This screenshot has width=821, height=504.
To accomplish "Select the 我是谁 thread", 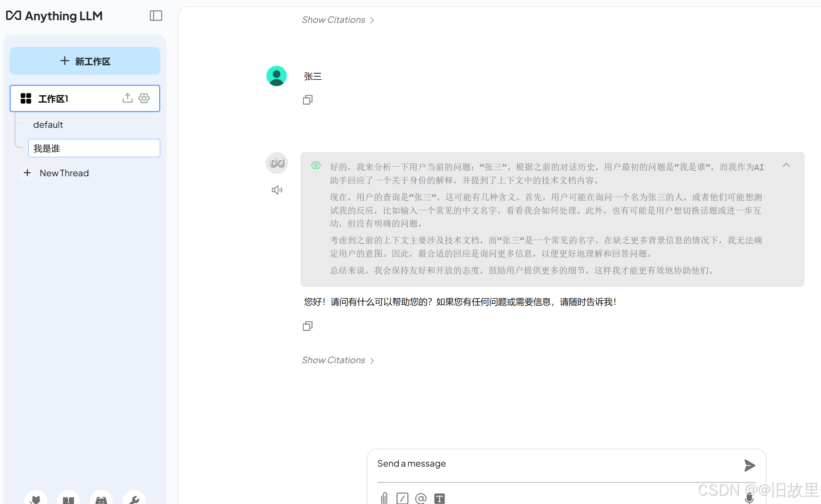I will point(94,148).
